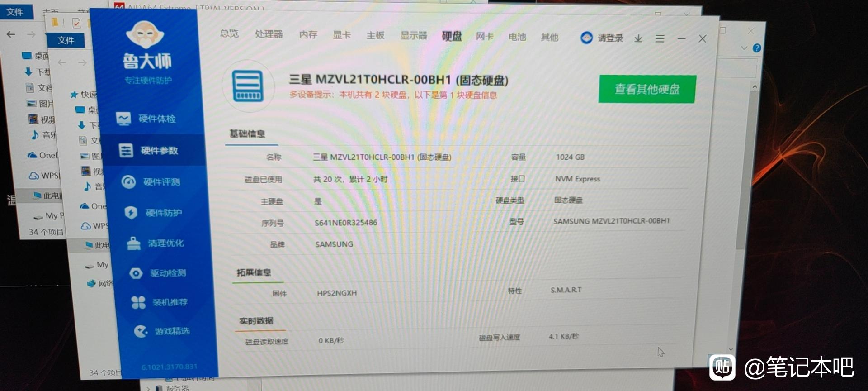This screenshot has width=868, height=391.
Task: Click capacity value 1024 GB
Action: 570,157
